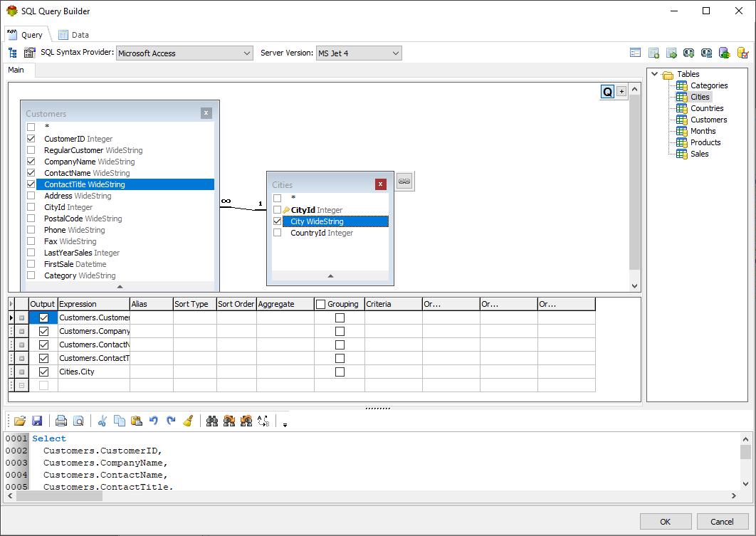Uncheck City field in the Cities table
The height and width of the screenshot is (536, 756).
(x=277, y=221)
